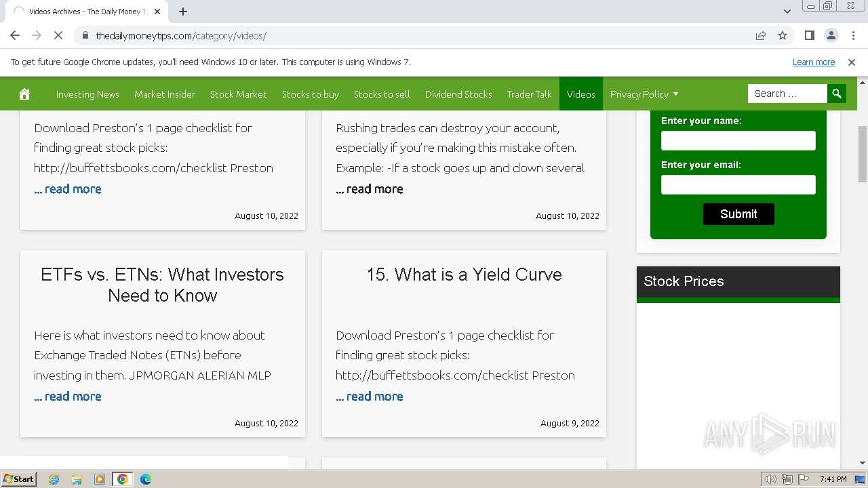The width and height of the screenshot is (868, 488).
Task: Open the Chrome profile avatar icon
Action: click(x=831, y=35)
